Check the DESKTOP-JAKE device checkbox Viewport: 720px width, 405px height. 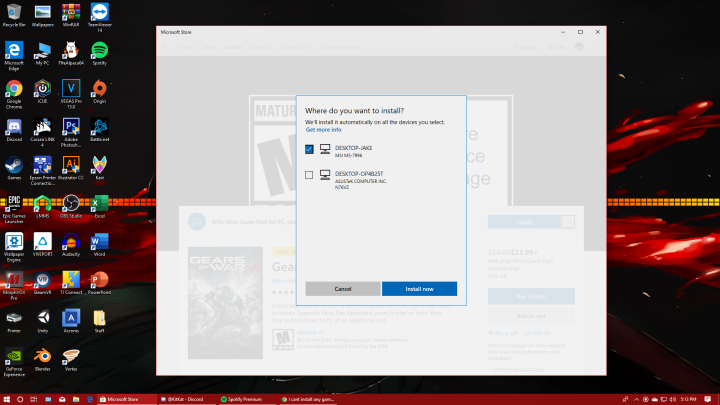[x=309, y=149]
